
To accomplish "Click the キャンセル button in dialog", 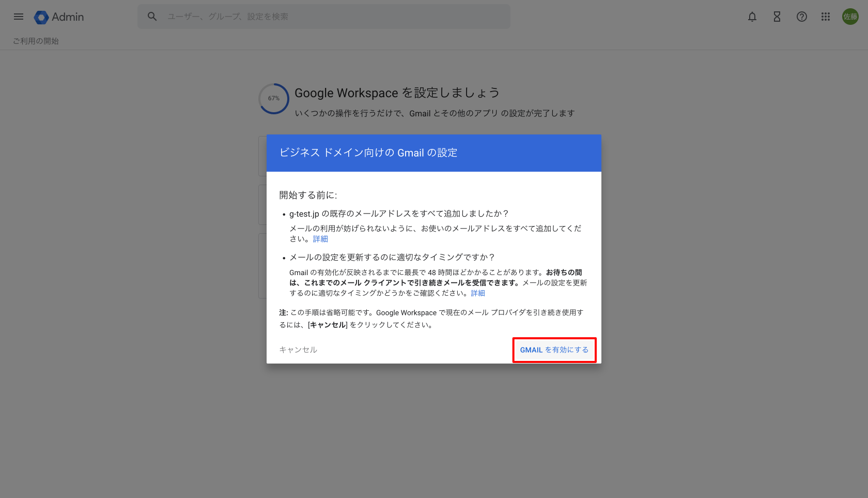I will click(298, 350).
